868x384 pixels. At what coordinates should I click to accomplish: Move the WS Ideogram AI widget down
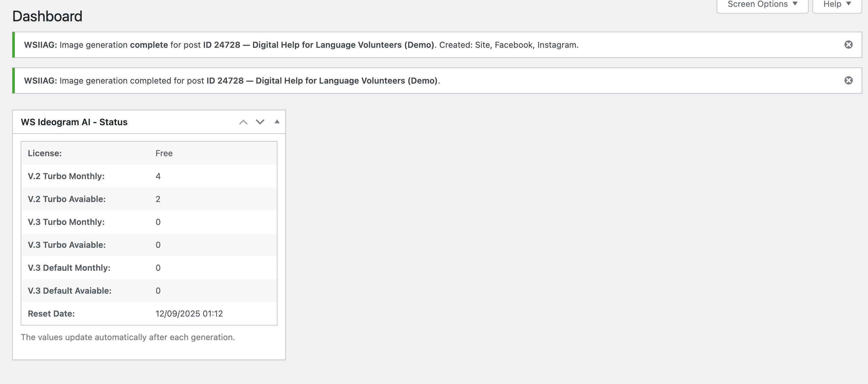coord(260,122)
